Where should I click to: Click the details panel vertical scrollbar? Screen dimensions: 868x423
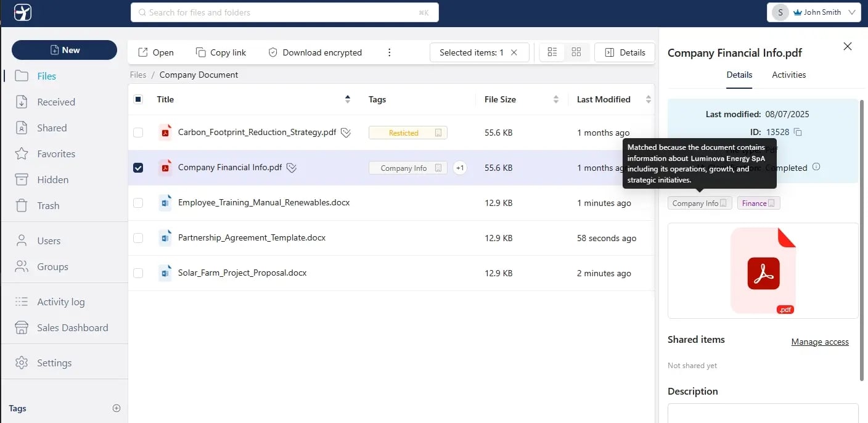(862, 240)
